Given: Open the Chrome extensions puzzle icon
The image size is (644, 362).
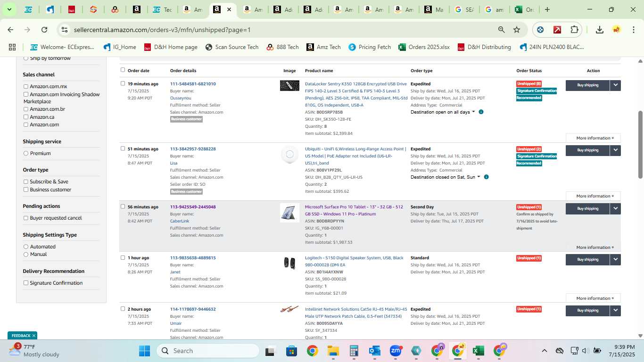Looking at the screenshot, I should coord(574,30).
